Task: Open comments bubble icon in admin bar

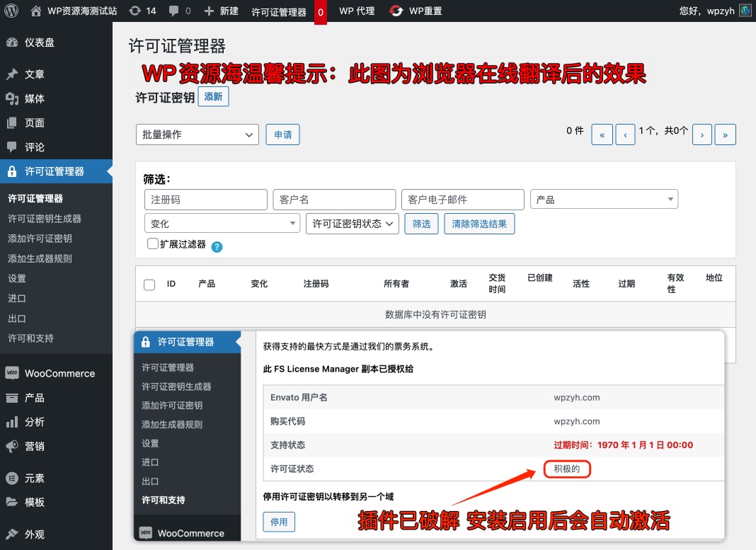Action: (x=174, y=11)
